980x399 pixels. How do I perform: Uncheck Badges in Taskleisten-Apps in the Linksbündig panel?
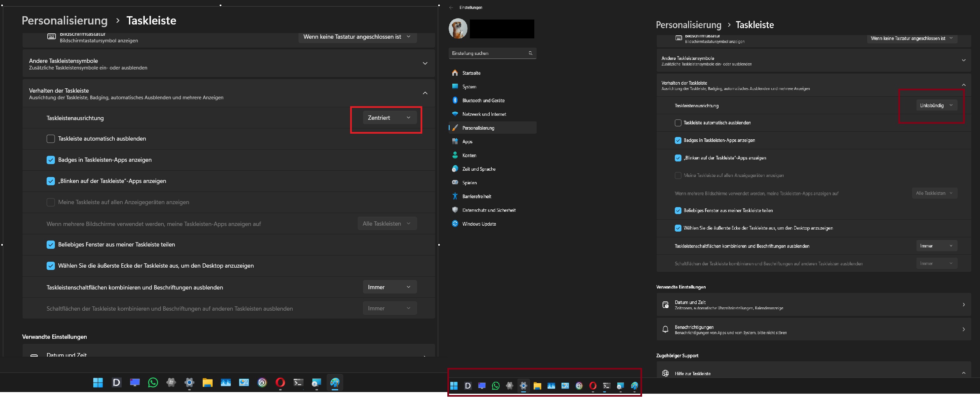click(x=678, y=141)
